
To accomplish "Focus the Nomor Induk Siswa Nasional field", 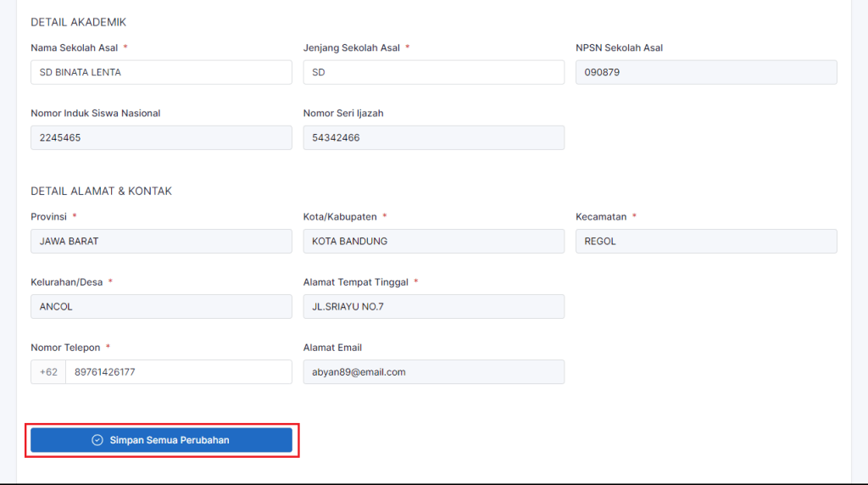I will click(161, 137).
